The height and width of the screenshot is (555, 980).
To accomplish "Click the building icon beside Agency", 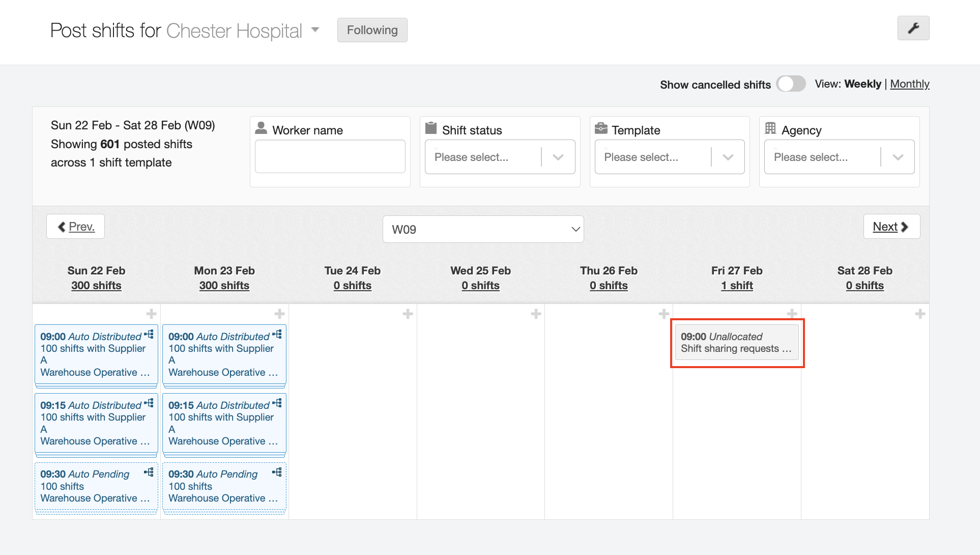I will tap(771, 128).
